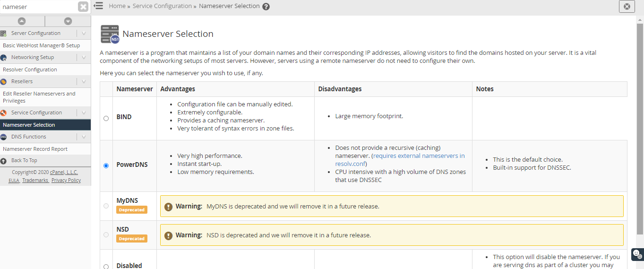The width and height of the screenshot is (644, 269).
Task: Click the Notes column header
Action: point(485,89)
